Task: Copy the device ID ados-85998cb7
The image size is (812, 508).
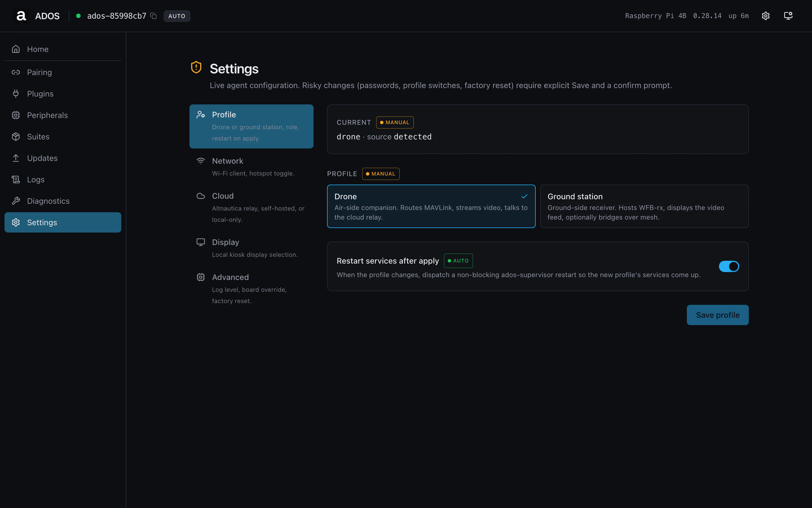Action: (x=154, y=16)
